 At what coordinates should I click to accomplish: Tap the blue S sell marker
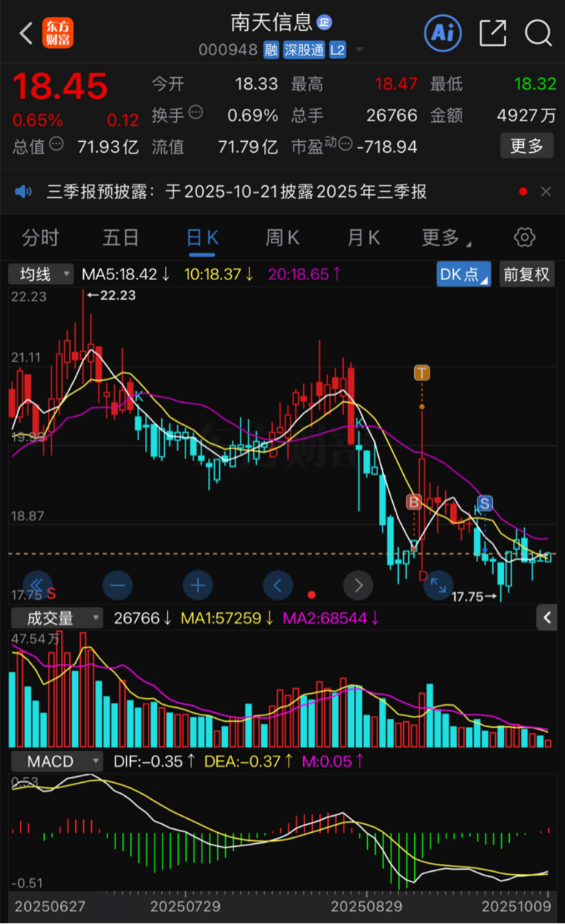(x=484, y=504)
